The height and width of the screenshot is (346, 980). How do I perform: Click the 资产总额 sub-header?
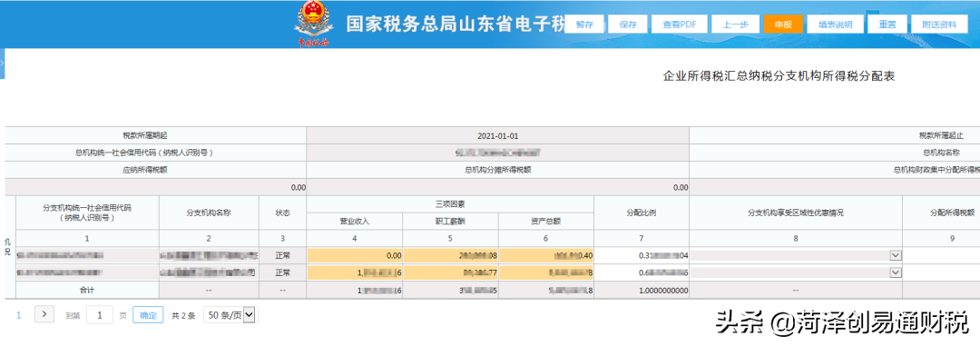click(x=546, y=221)
